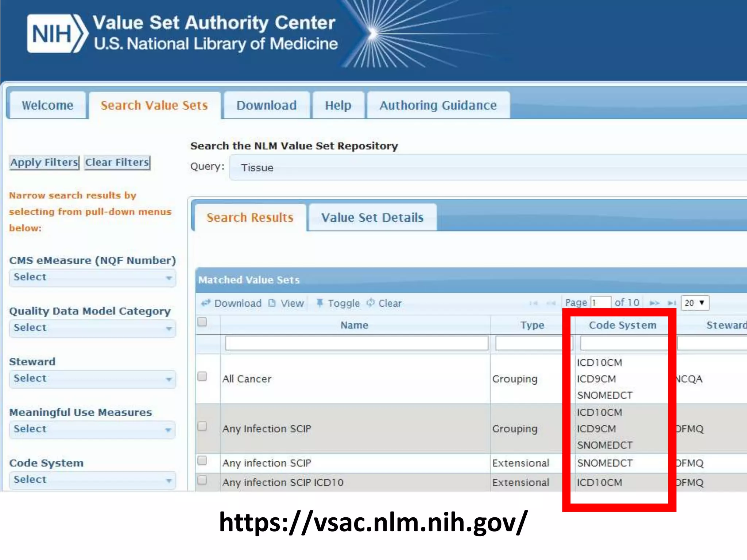The image size is (747, 560).
Task: Open the Code System filter dropdown
Action: [x=92, y=480]
